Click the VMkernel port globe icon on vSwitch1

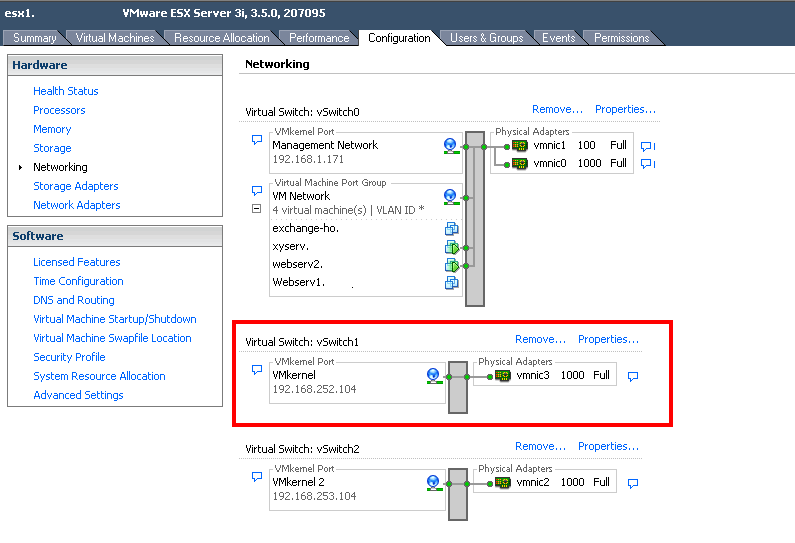(x=433, y=376)
